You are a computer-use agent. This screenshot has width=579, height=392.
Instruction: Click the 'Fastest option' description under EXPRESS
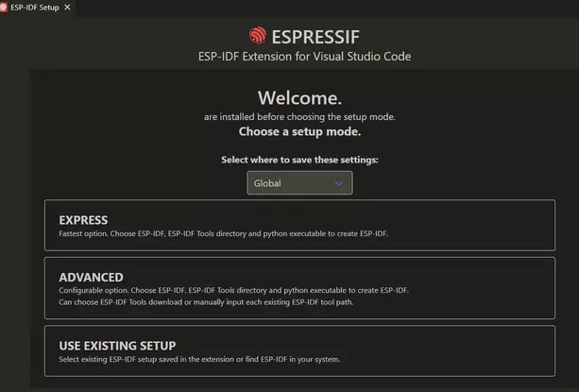[x=224, y=233]
